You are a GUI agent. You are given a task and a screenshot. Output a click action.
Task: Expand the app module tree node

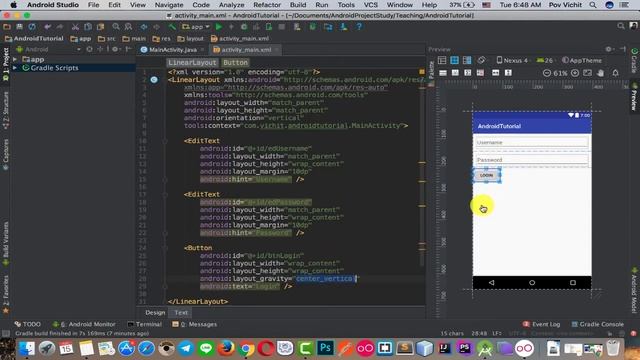point(15,59)
